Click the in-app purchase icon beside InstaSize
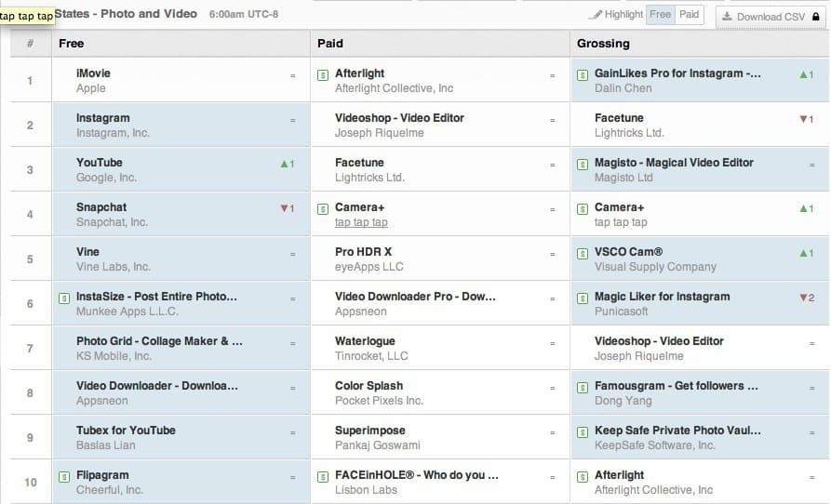 pos(63,298)
